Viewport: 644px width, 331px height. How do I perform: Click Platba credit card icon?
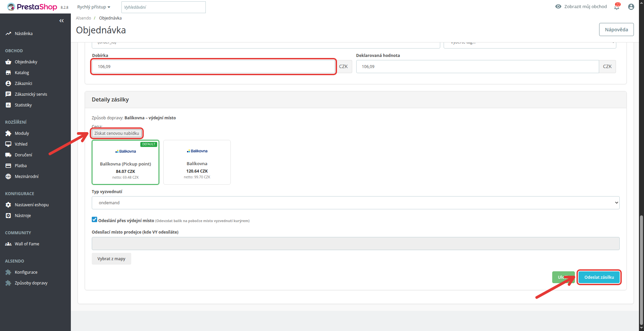pyautogui.click(x=8, y=166)
